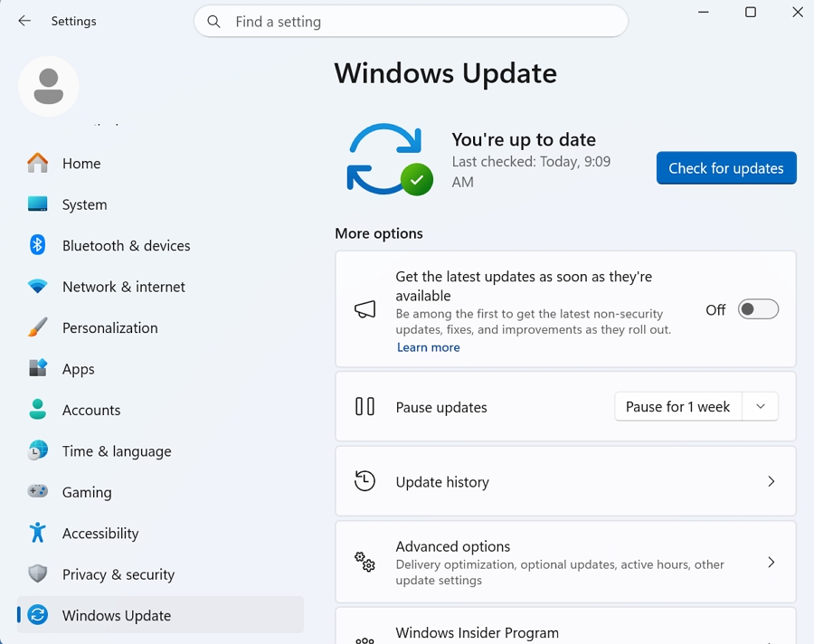Click the Privacy & security shield icon
The height and width of the screenshot is (644, 814).
(38, 574)
